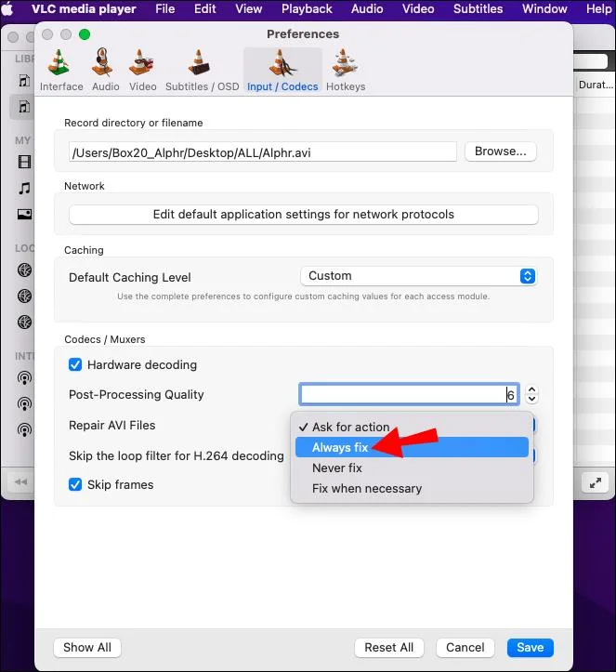Open the Audio preferences headphone cone icon
This screenshot has height=672, width=616.
(x=102, y=62)
